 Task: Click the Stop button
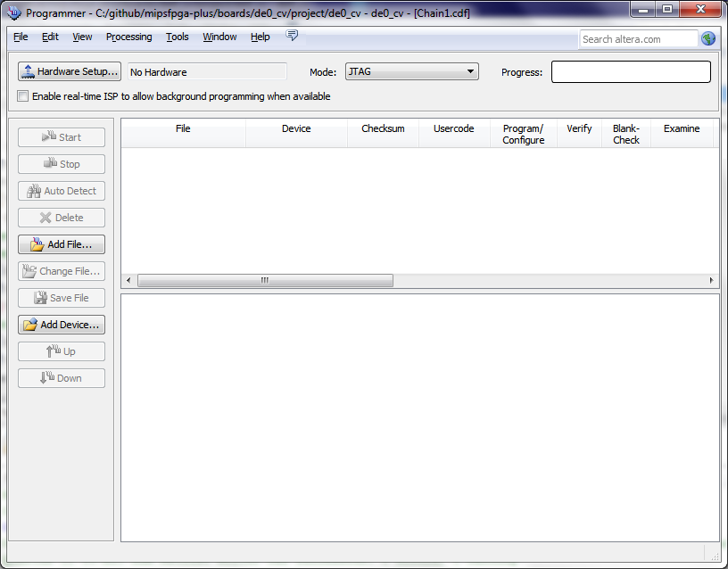(62, 164)
